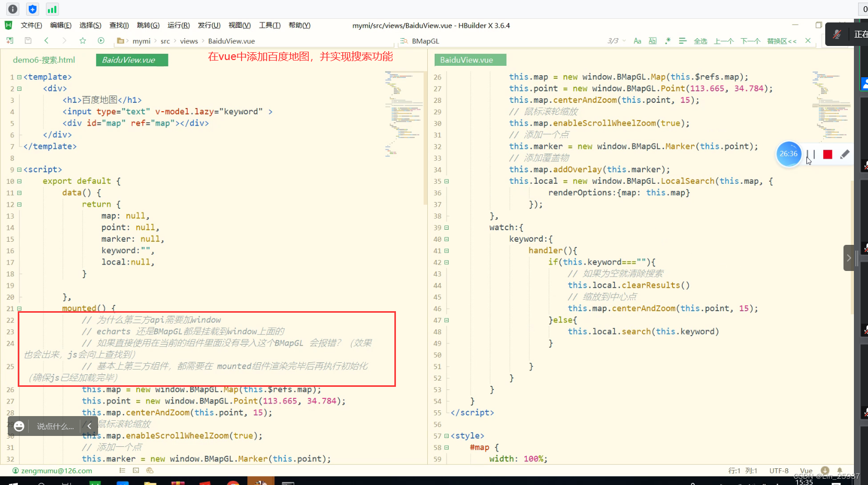Collapse the data() fold at line 11

(x=19, y=193)
